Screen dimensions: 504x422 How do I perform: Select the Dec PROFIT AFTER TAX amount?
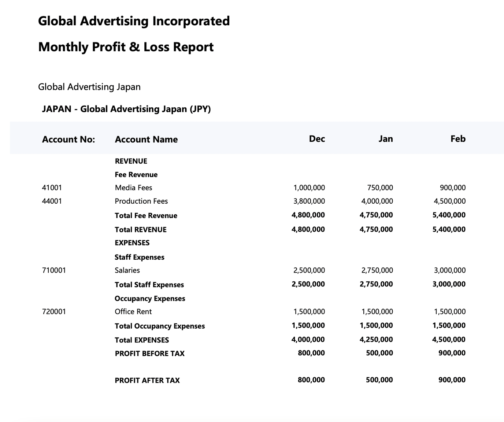pyautogui.click(x=311, y=380)
